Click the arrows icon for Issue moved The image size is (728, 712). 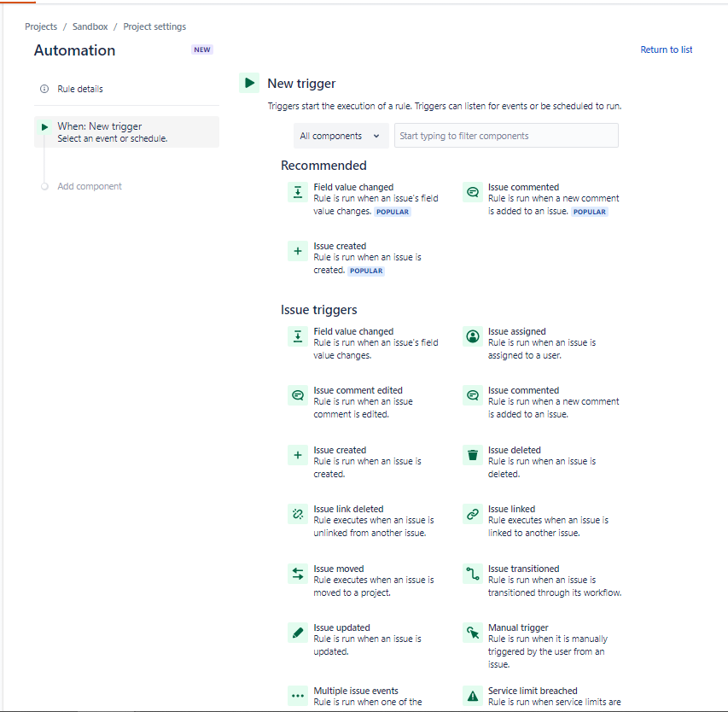(298, 574)
